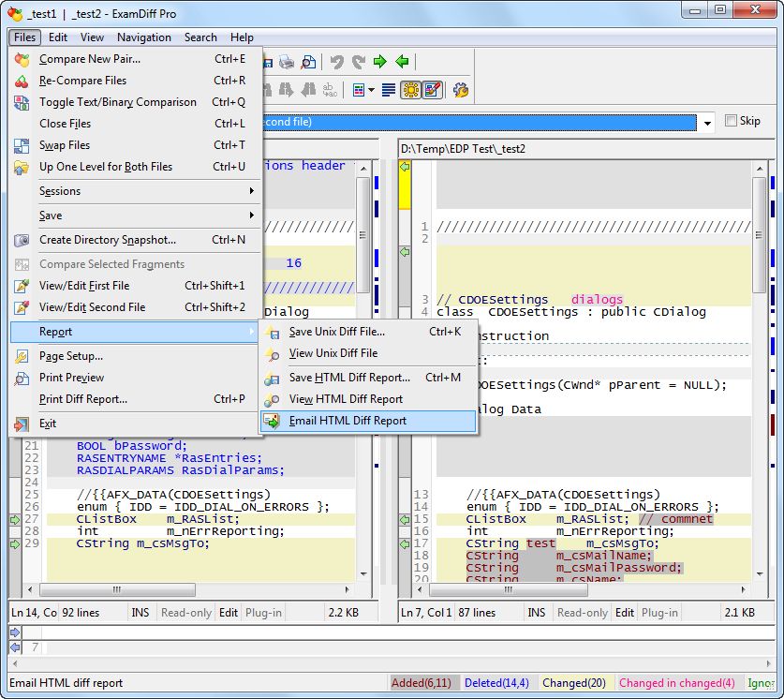The width and height of the screenshot is (784, 699).
Task: Click the find next binoculars icon
Action: pos(287,91)
